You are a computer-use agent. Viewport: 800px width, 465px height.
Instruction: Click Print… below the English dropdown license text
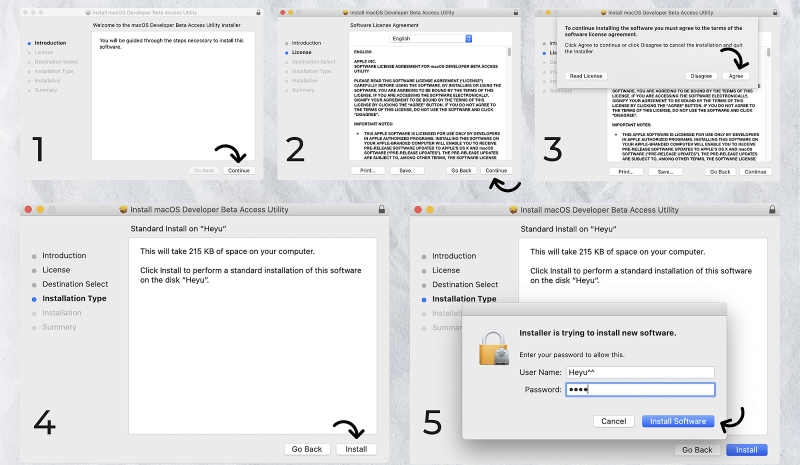pyautogui.click(x=367, y=170)
